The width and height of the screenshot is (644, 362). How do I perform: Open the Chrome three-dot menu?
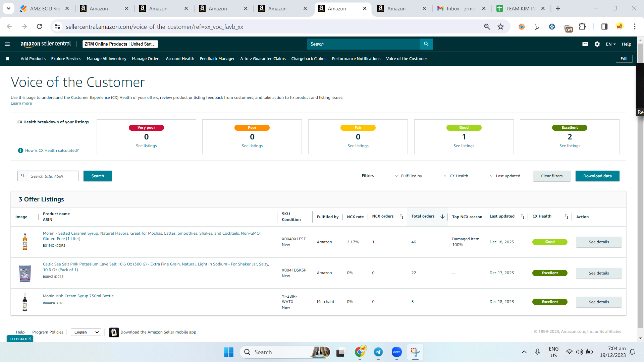click(635, 26)
